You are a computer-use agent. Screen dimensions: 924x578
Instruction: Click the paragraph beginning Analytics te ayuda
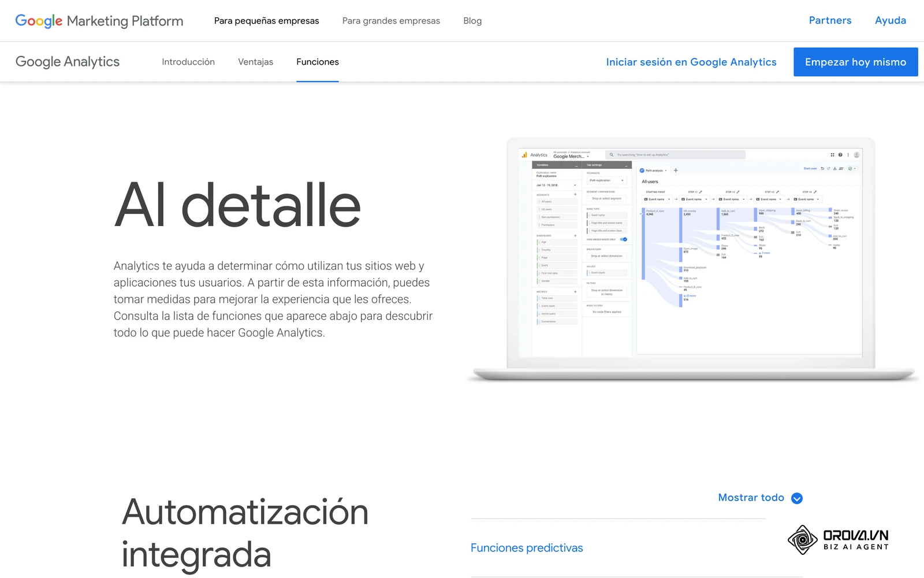273,299
